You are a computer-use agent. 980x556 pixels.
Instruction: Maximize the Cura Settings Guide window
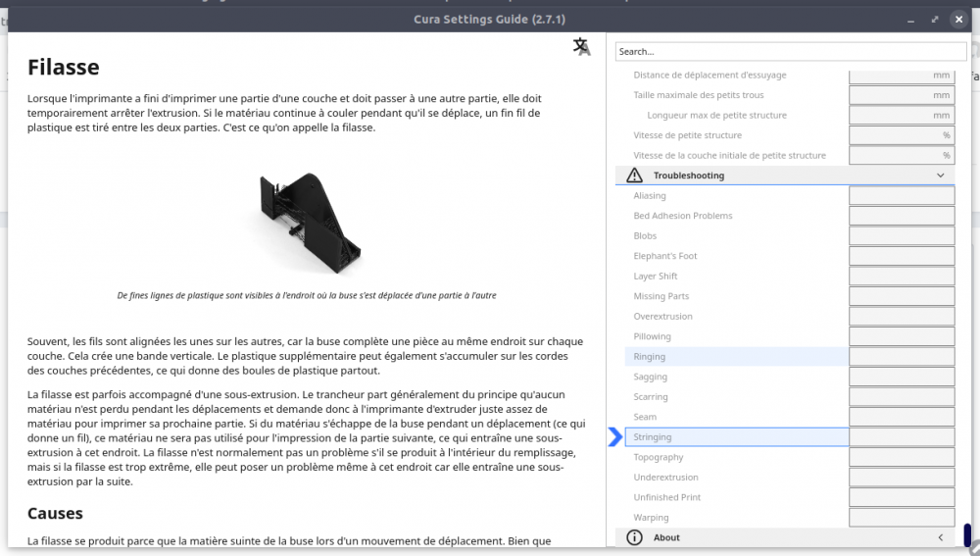point(934,20)
